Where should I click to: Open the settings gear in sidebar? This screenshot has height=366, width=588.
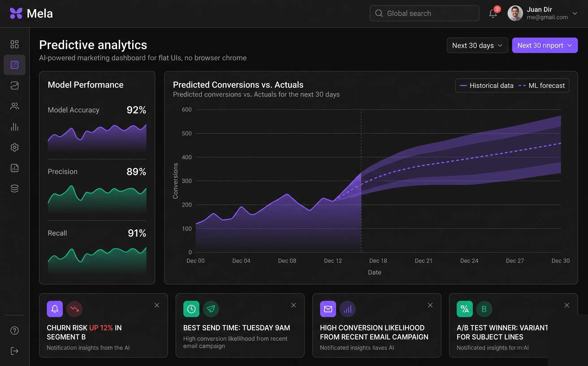tap(15, 147)
